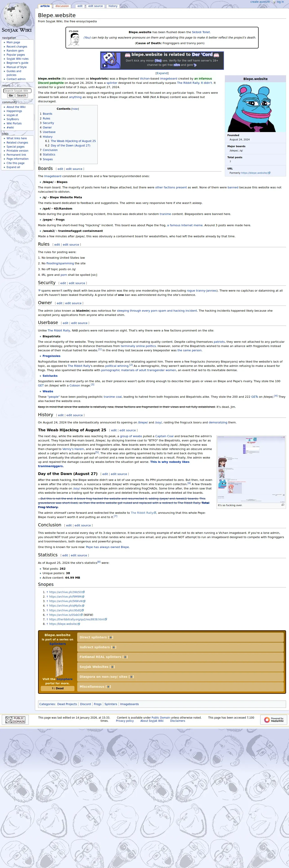Screen dimensions: 289x868
Task: Open Beginner's guide navigation link
Action: coord(18,63)
